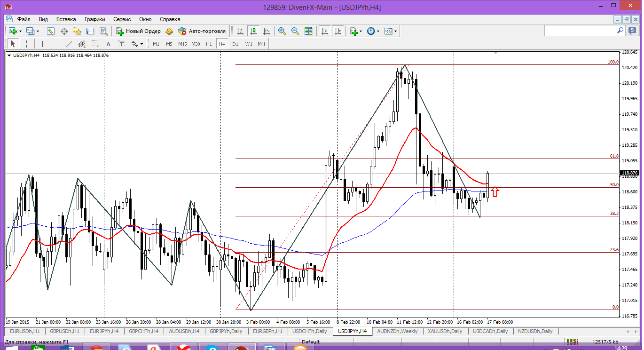Select the crosshair tool
The width and height of the screenshot is (644, 350).
coord(27,44)
